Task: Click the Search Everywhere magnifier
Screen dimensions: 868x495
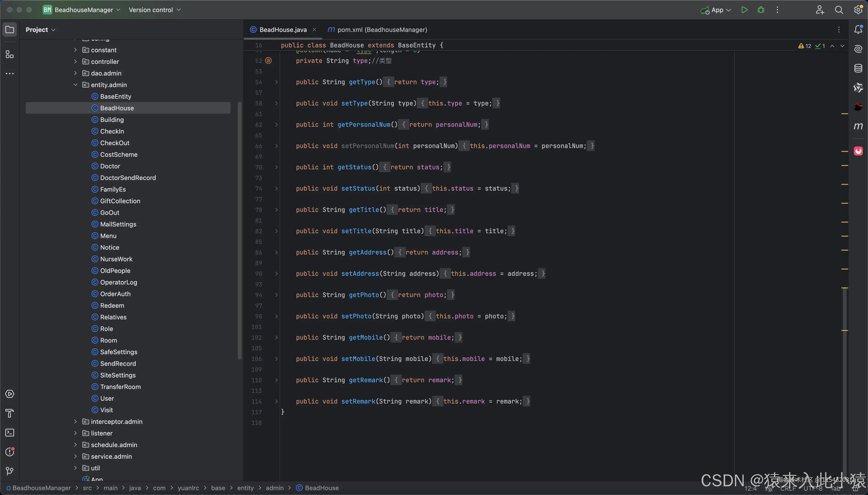Action: [x=839, y=10]
